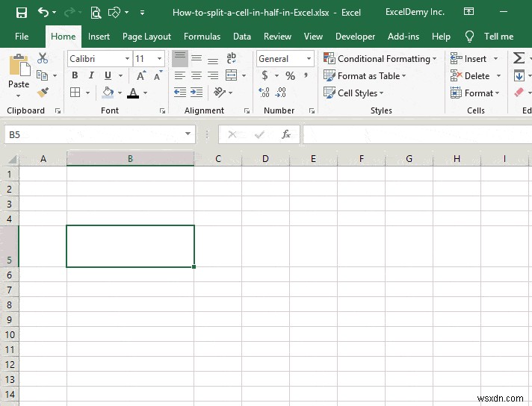The image size is (532, 406).
Task: Click Decrease Decimal icon
Action: (x=281, y=93)
